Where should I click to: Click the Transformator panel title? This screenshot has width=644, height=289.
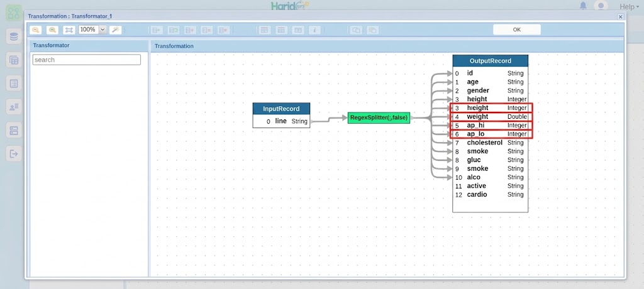pos(52,45)
